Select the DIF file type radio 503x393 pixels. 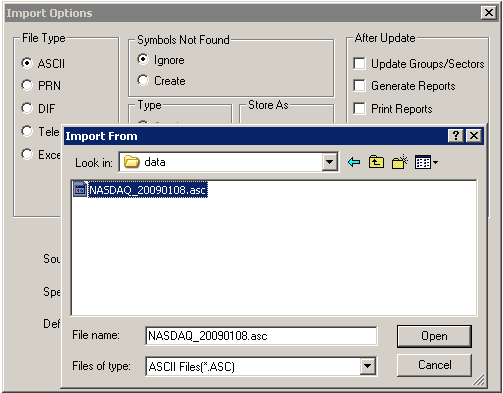tap(27, 108)
